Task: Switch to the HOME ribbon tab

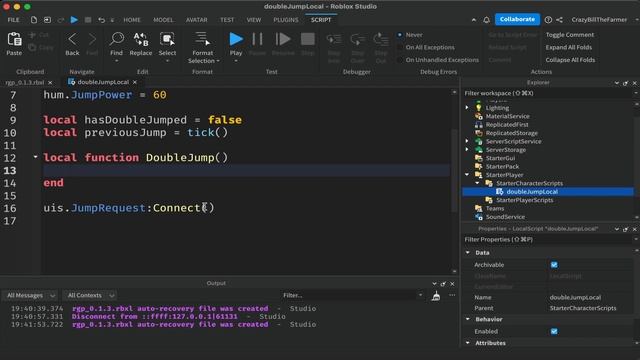Action: [x=132, y=20]
